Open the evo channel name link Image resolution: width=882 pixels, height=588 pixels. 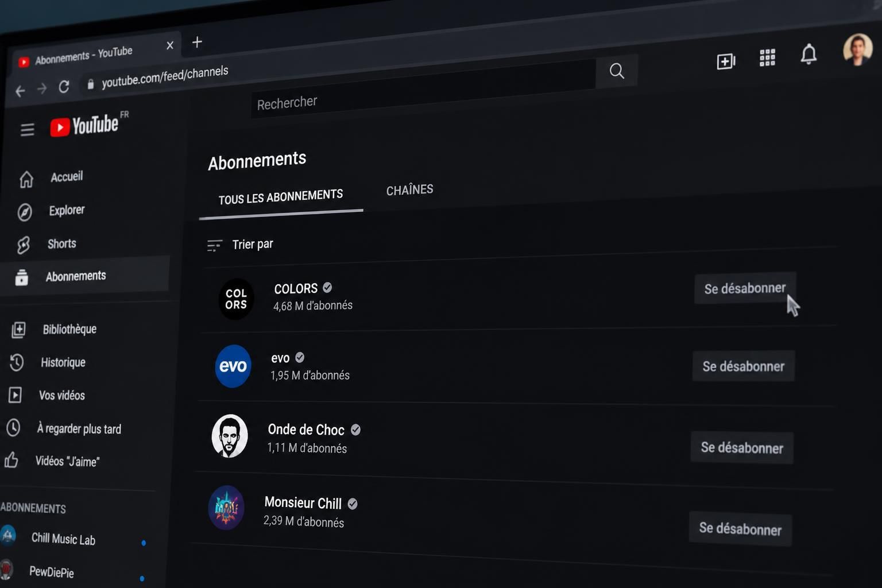click(x=280, y=358)
